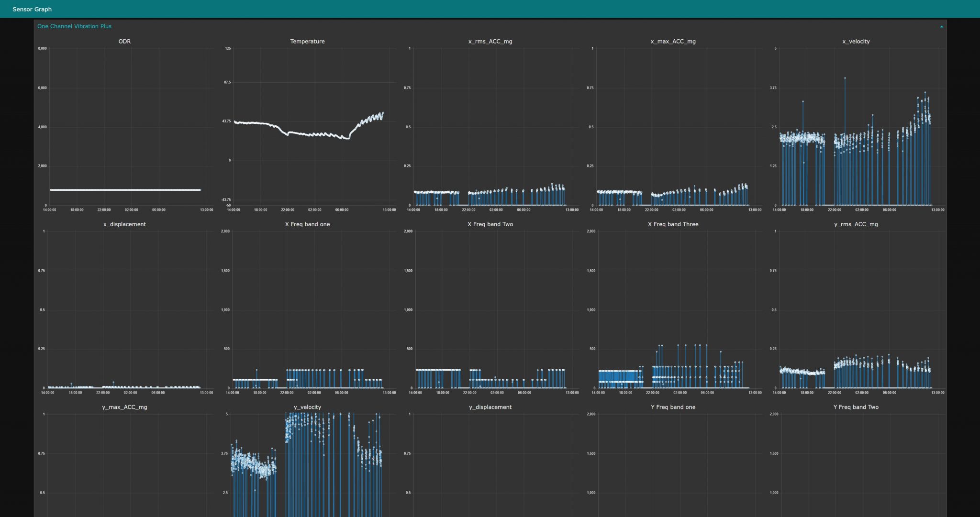
Task: Collapse the One Channel Vibration Plus group
Action: (941, 27)
